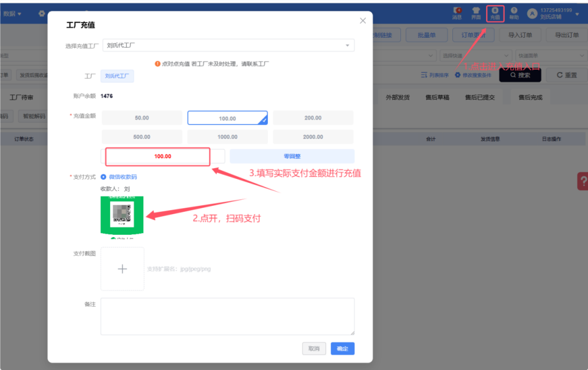Click 确定 to confirm recharge
This screenshot has width=588, height=370.
coord(343,349)
